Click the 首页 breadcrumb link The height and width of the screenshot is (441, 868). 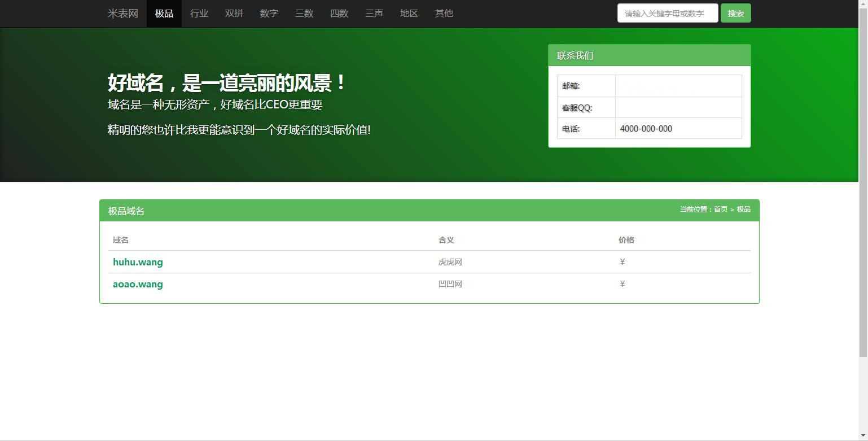[721, 209]
